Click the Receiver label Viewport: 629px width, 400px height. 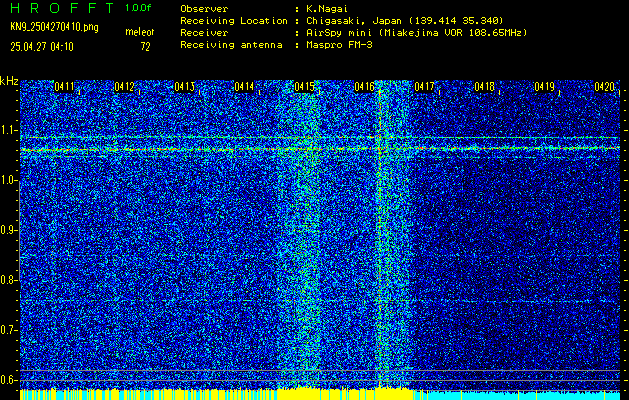click(x=204, y=32)
